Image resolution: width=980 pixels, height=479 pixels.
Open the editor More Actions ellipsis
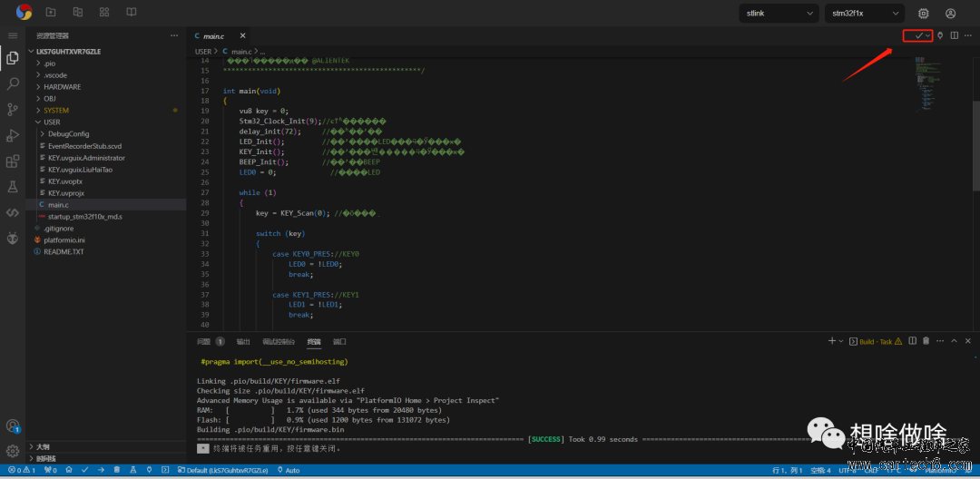pyautogui.click(x=968, y=35)
